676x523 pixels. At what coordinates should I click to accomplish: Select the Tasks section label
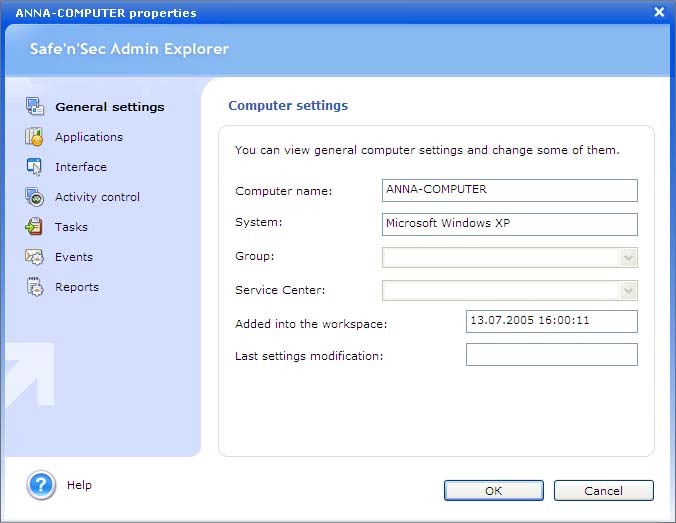[71, 227]
